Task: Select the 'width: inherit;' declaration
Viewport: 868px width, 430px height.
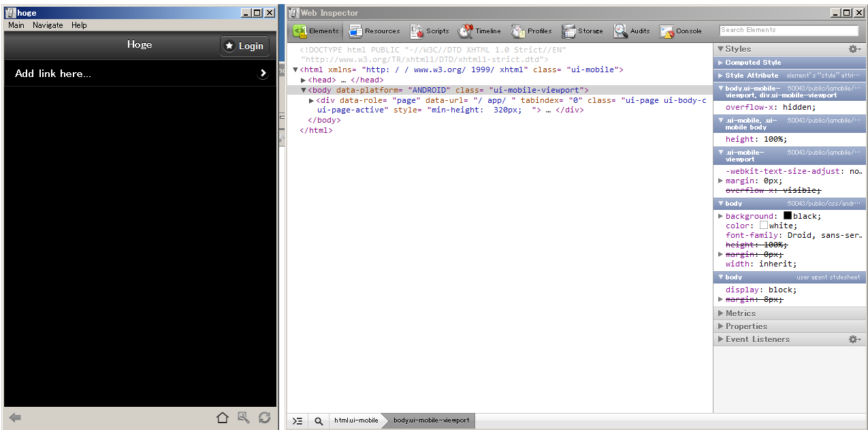Action: 761,264
